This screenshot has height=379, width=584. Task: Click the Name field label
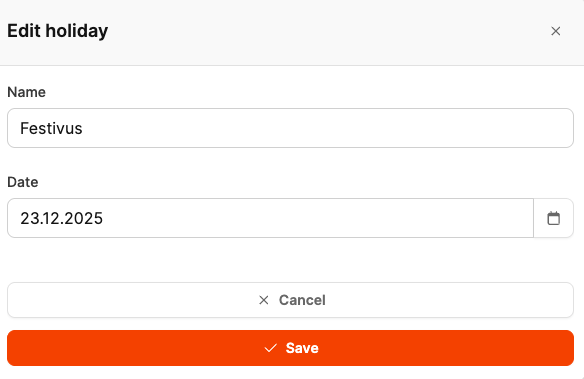(26, 92)
